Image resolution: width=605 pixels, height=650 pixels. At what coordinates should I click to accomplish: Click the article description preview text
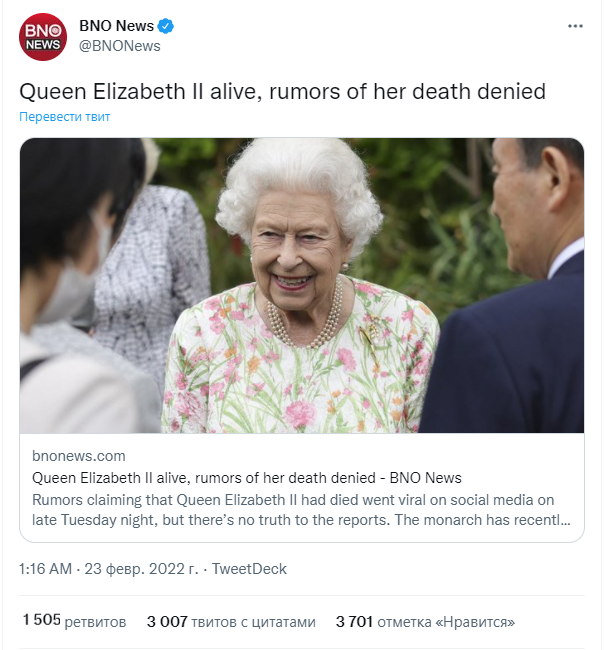(301, 510)
